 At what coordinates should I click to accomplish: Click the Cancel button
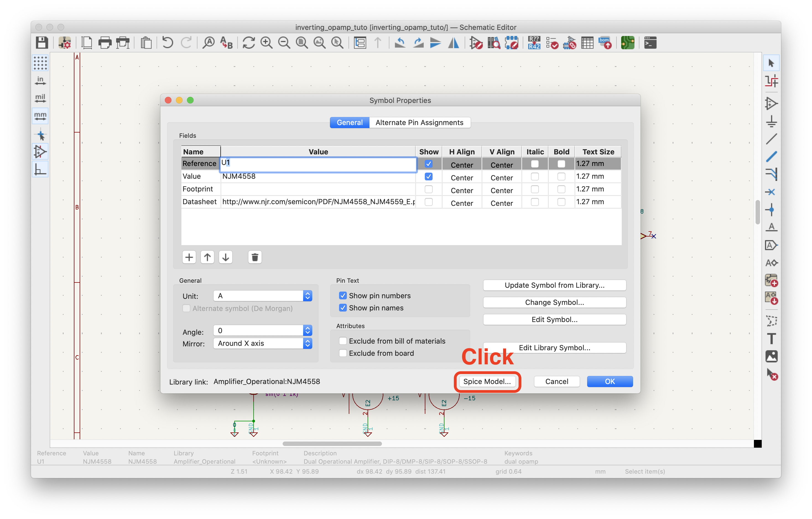click(x=556, y=382)
